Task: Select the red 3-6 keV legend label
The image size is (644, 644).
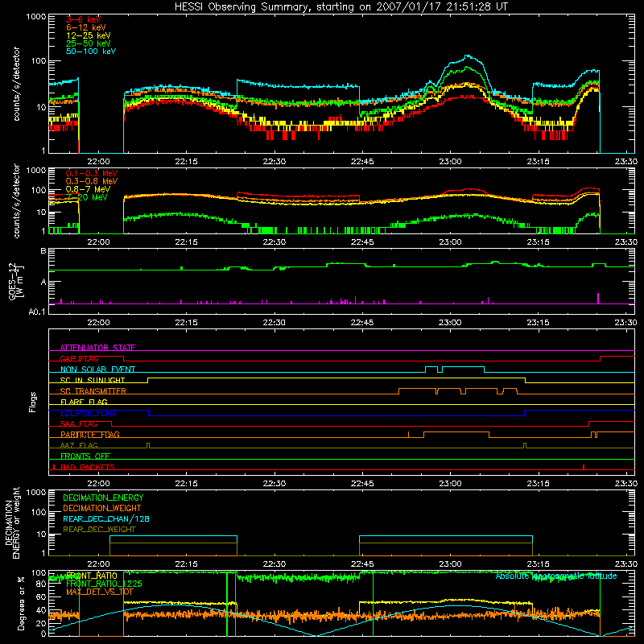Action: (x=84, y=19)
